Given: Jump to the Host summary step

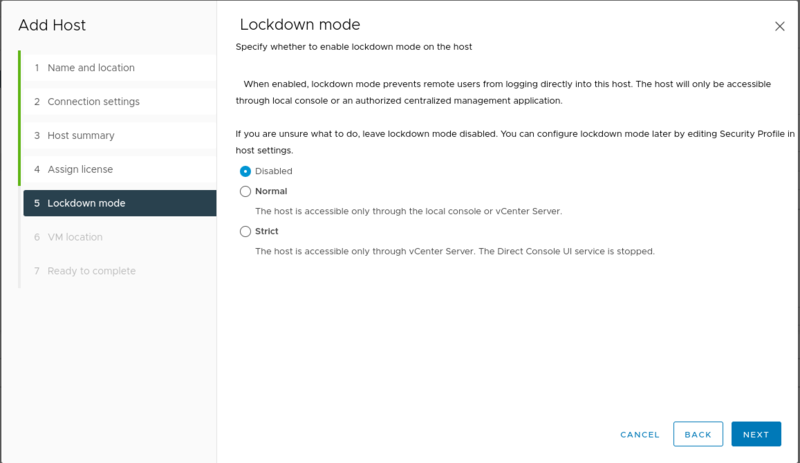Looking at the screenshot, I should (x=80, y=136).
